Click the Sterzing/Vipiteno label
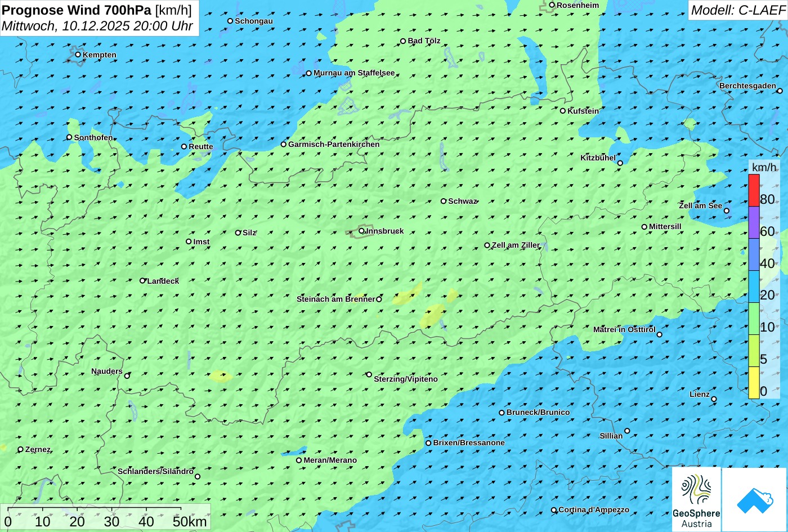788x532 pixels. [406, 379]
